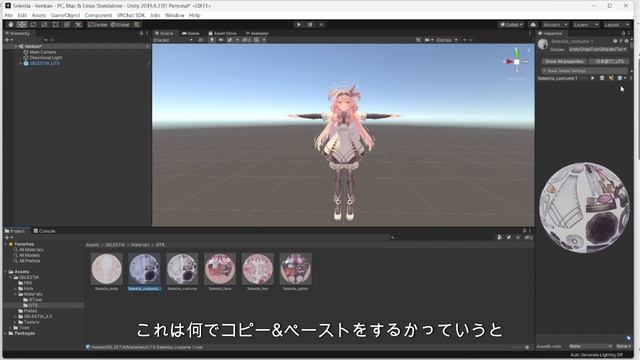Open the File menu
640x360 pixels.
click(x=9, y=15)
